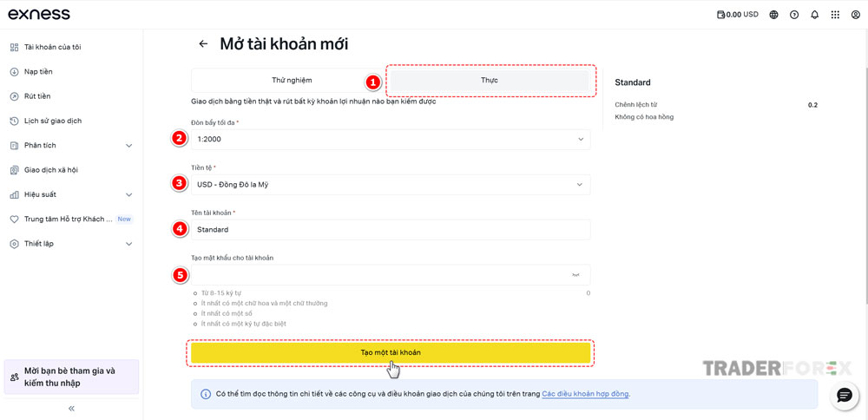Click the Exness logo
Viewport: 868px width, 420px height.
pos(39,15)
